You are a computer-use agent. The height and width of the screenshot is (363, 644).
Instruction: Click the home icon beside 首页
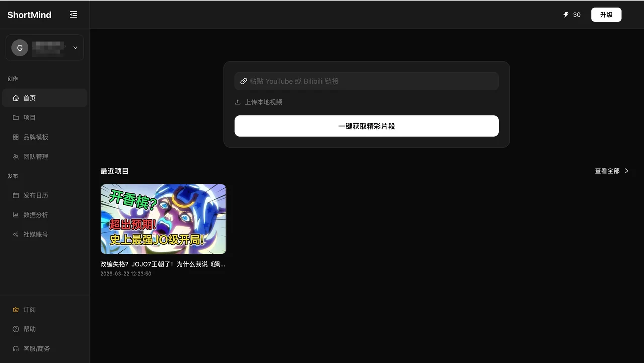point(16,98)
